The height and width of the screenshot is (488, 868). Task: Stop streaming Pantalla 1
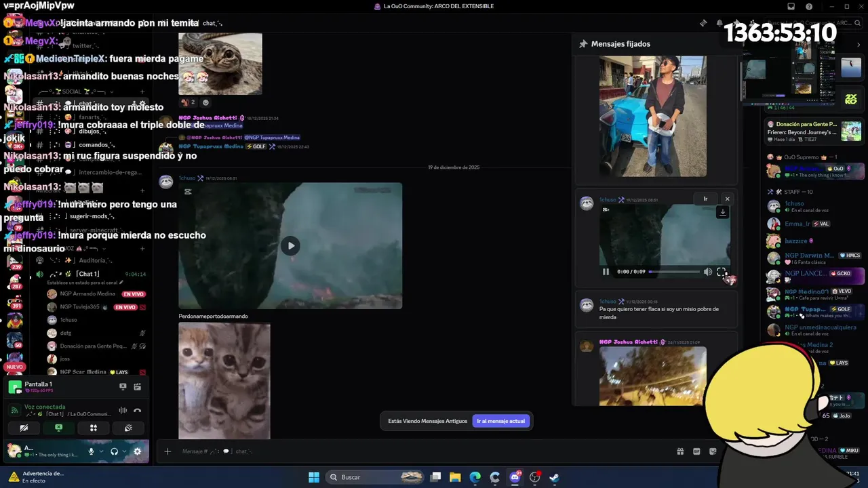point(123,387)
